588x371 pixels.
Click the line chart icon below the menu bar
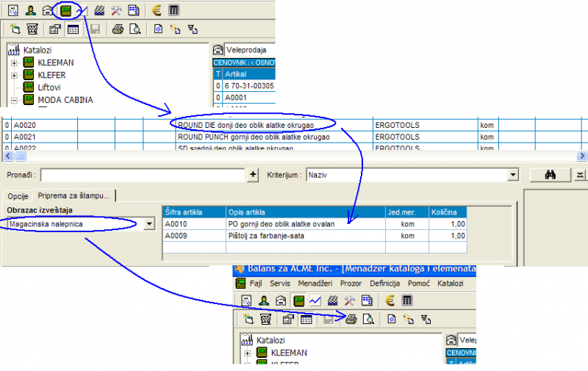tap(315, 300)
